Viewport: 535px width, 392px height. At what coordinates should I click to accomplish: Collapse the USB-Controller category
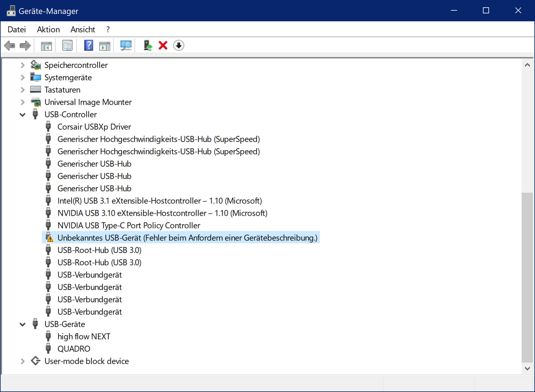click(23, 115)
